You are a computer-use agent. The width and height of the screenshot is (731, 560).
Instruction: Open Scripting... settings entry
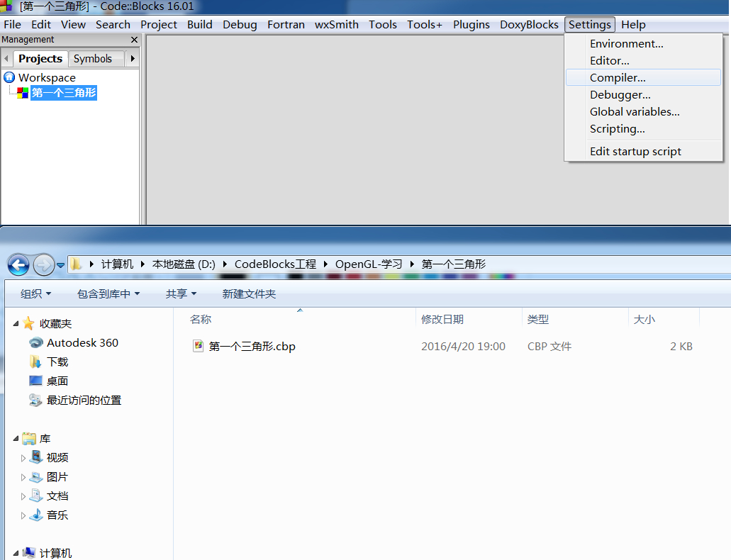click(643, 129)
